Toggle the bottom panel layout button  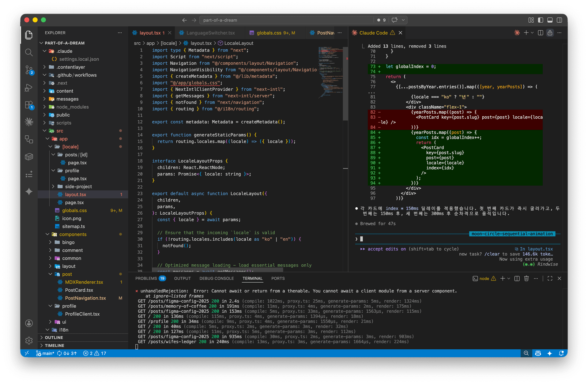point(550,20)
